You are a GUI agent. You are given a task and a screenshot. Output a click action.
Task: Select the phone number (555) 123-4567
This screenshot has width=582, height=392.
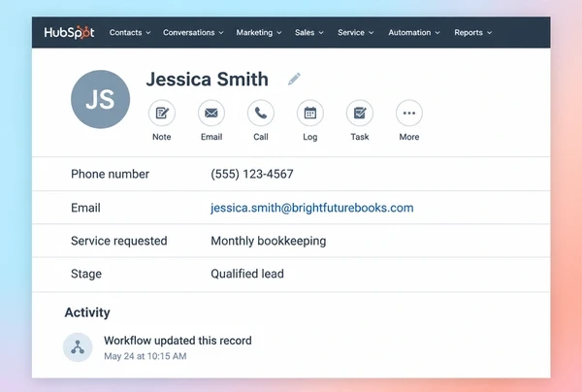pos(252,174)
